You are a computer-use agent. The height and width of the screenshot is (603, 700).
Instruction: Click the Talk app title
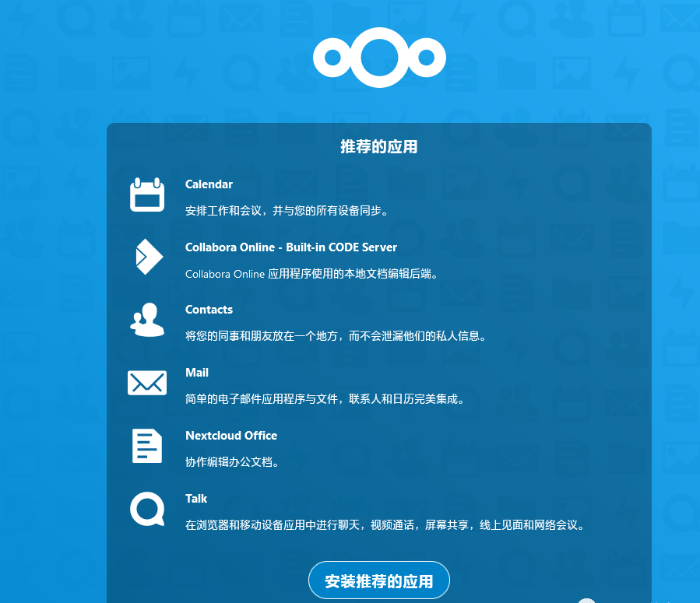click(196, 499)
